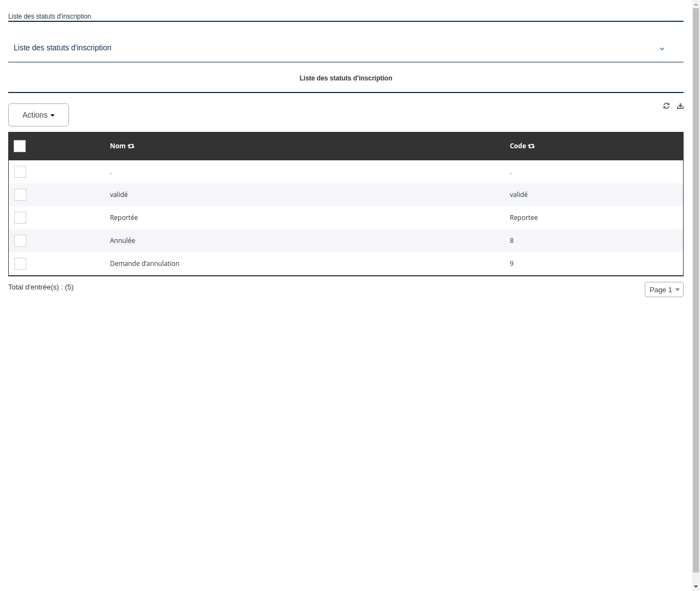Click the panel collapse chevron

pyautogui.click(x=662, y=49)
